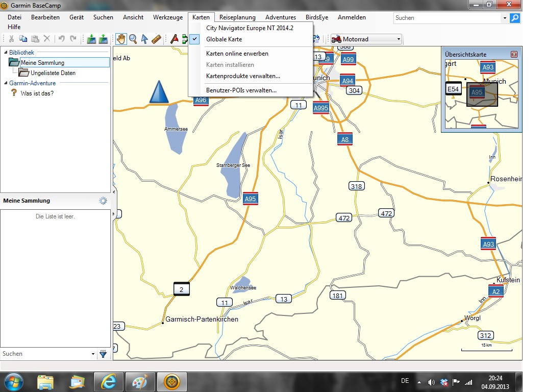
Task: Click the blue search magnifier button
Action: [x=515, y=18]
